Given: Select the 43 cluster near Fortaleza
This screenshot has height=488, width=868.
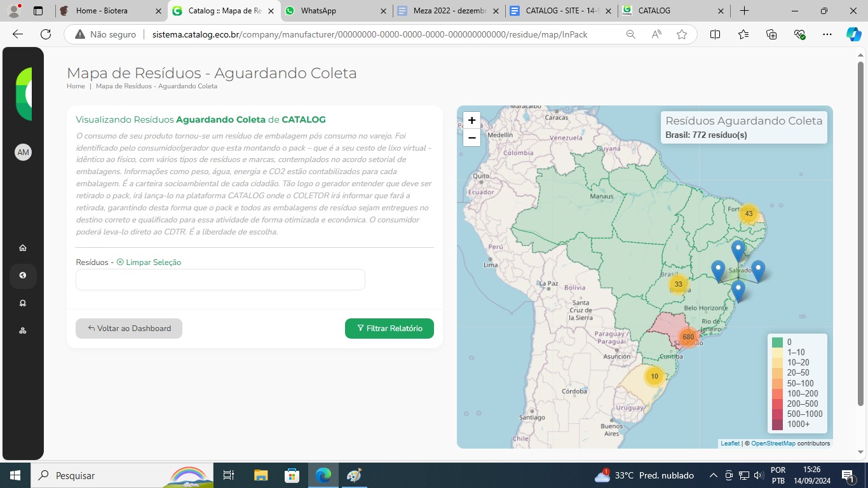Looking at the screenshot, I should pos(749,213).
